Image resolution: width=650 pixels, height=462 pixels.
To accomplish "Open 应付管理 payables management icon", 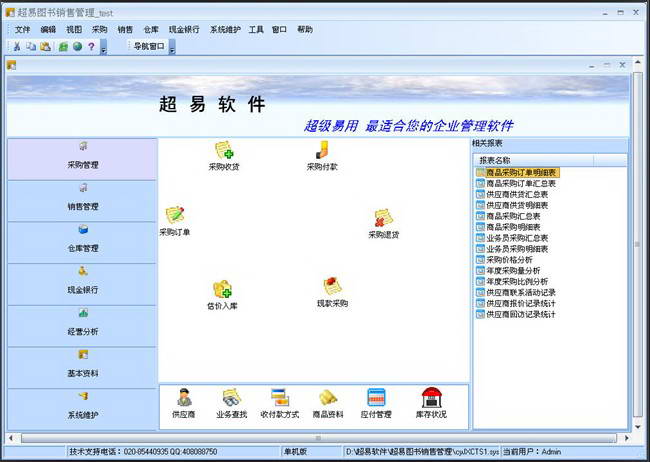I will [376, 403].
